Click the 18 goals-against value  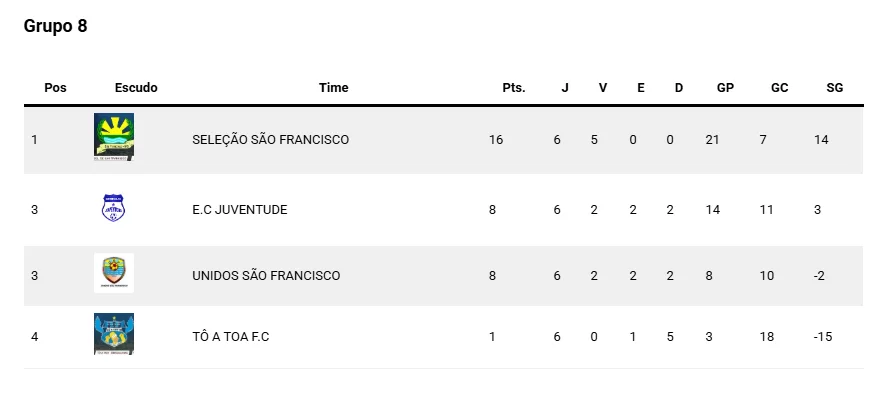coord(767,337)
